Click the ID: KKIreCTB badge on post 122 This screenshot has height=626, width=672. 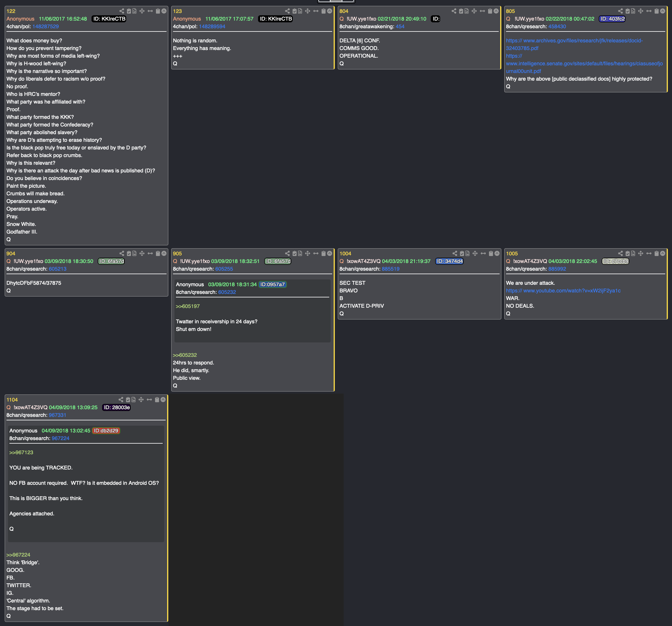[109, 19]
